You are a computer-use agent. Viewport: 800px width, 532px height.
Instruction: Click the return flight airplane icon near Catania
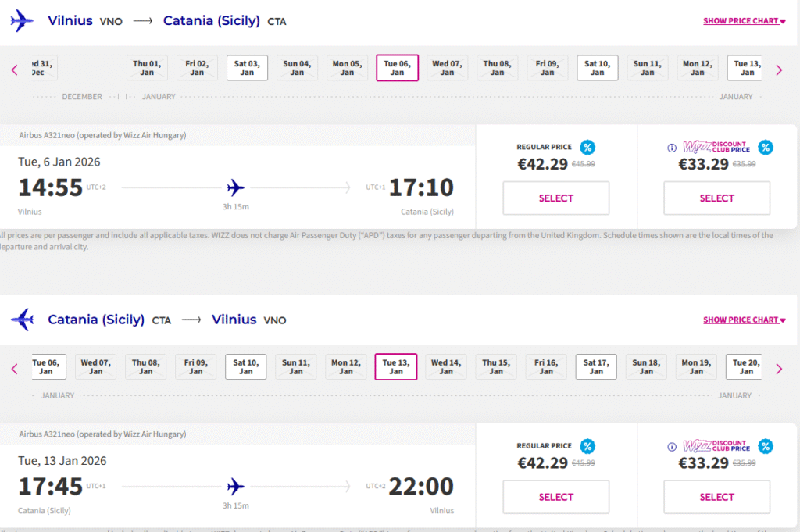(22, 320)
